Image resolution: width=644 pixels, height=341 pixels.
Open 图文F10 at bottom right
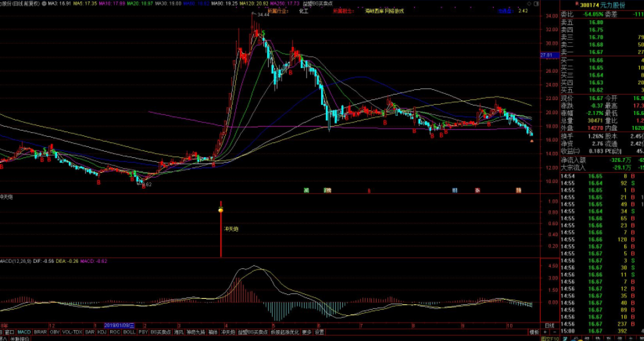point(550,338)
